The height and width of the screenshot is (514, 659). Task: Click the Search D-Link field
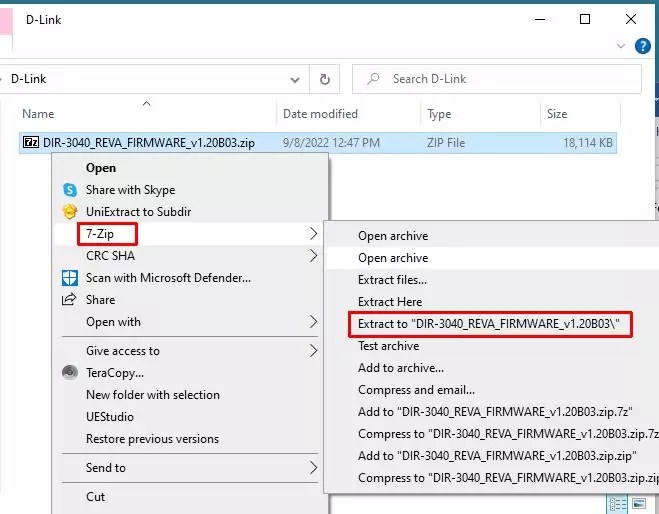[x=497, y=79]
